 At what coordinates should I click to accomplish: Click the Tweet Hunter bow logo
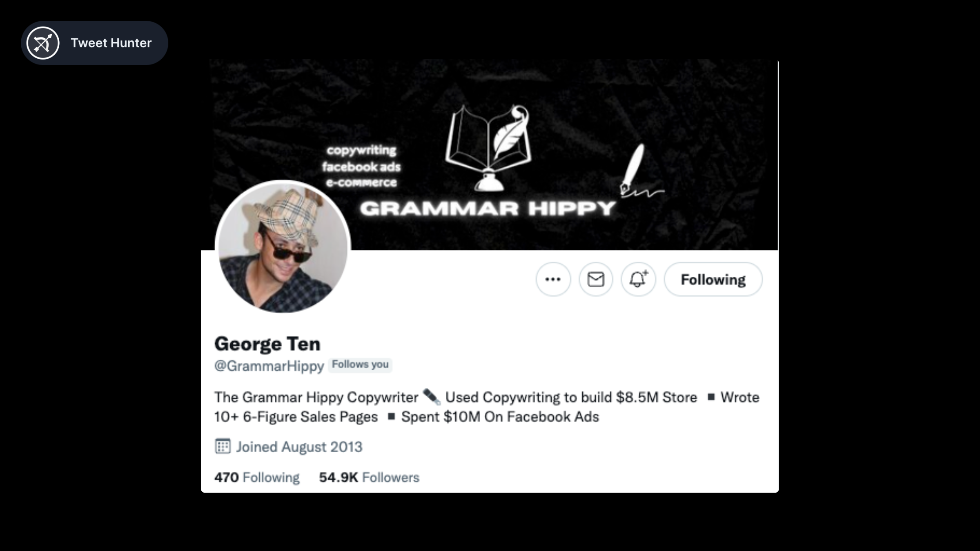pos(43,43)
